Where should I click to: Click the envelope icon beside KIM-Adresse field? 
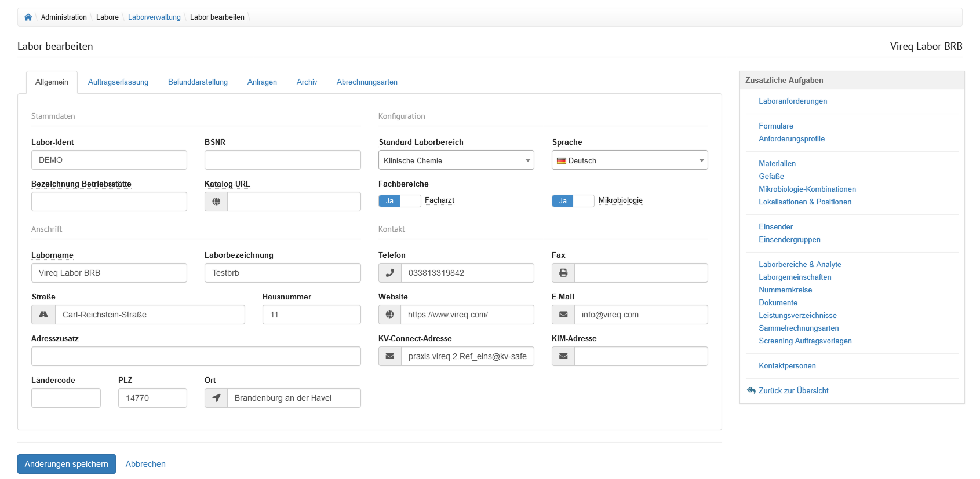coord(563,356)
